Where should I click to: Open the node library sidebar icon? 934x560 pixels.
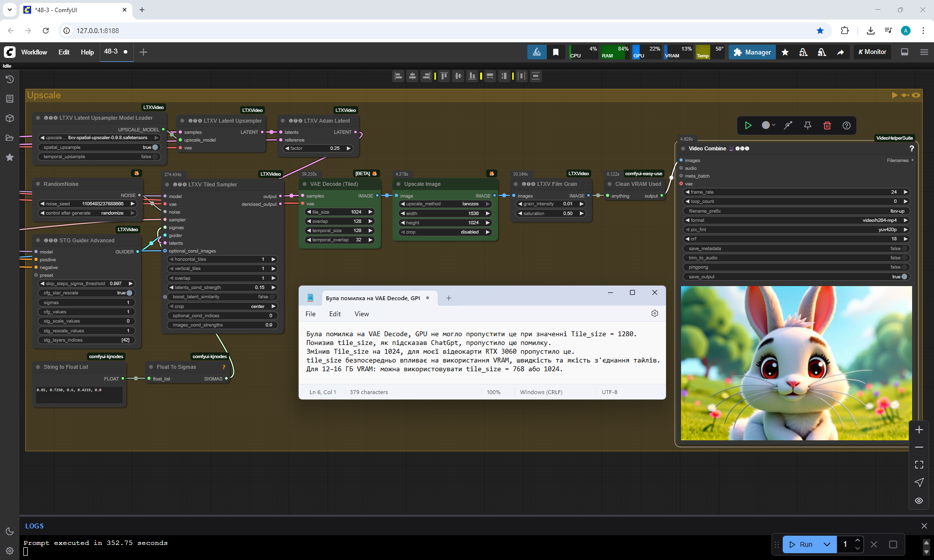pyautogui.click(x=10, y=99)
